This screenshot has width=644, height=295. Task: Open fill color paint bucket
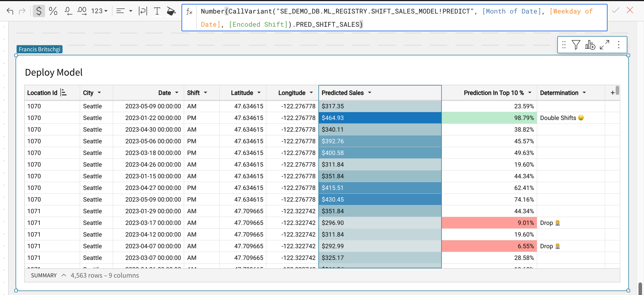pos(171,11)
